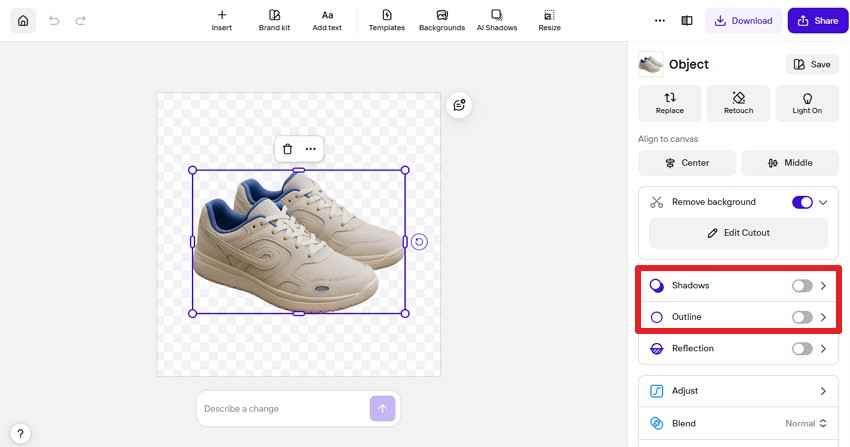
Task: Share the design
Action: (x=817, y=21)
